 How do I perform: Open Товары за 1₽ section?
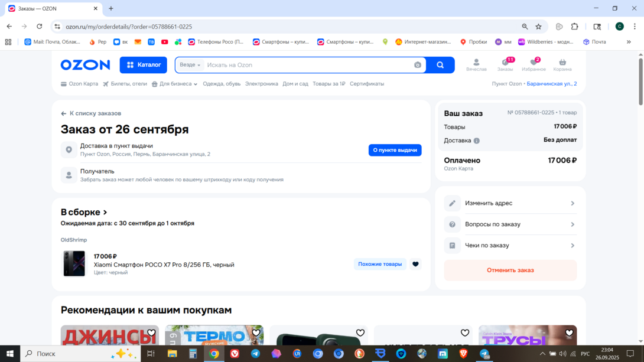(x=329, y=84)
